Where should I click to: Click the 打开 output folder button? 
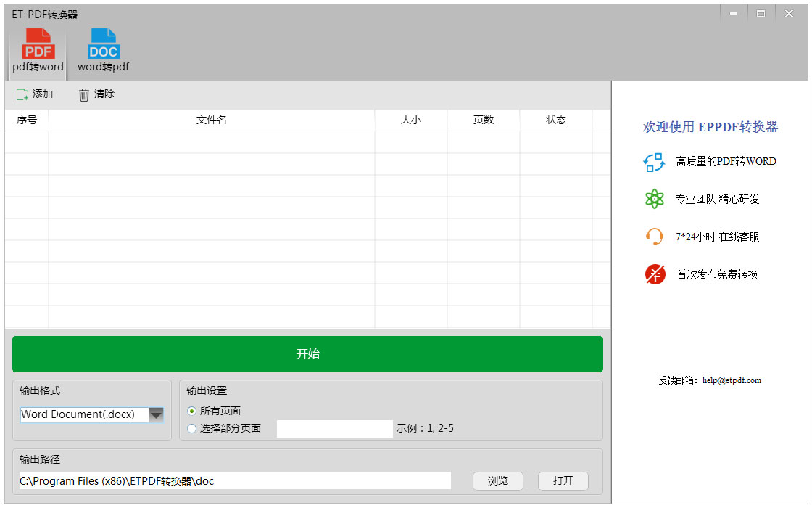563,480
